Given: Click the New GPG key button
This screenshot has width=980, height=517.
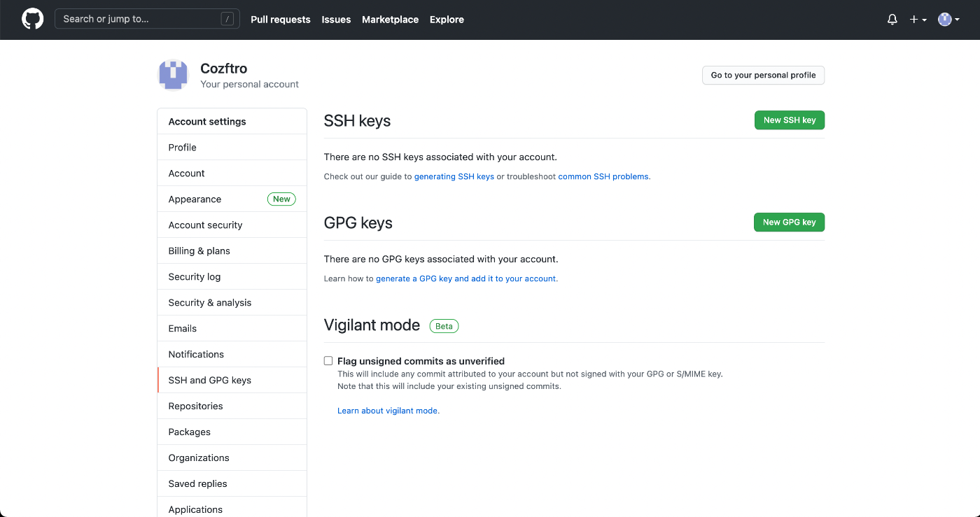Looking at the screenshot, I should coord(789,222).
